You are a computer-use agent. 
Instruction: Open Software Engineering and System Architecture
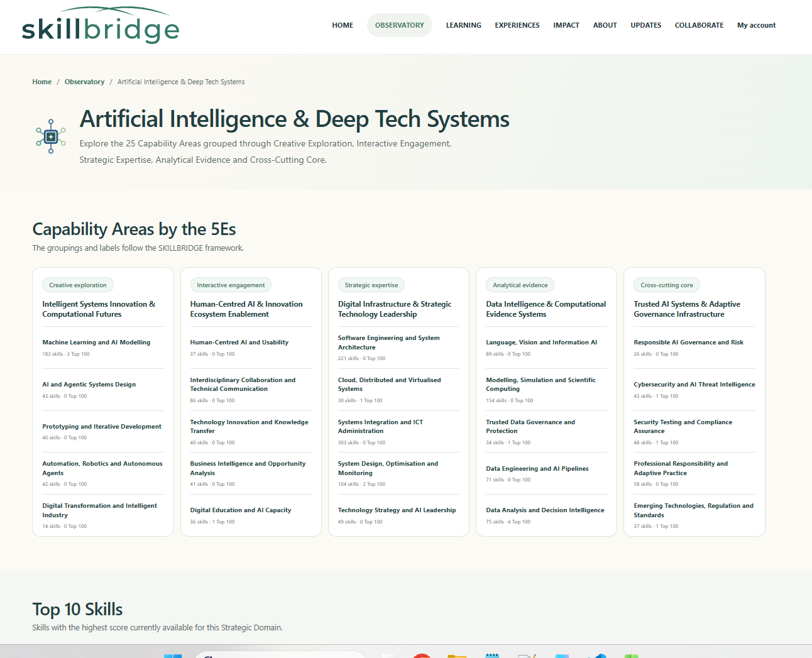(x=389, y=343)
